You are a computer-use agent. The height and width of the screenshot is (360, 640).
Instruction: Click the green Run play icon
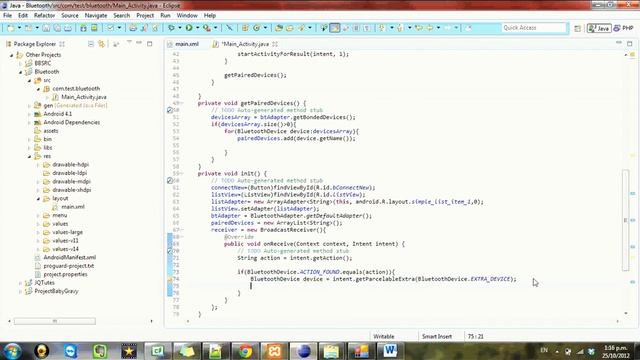click(189, 28)
